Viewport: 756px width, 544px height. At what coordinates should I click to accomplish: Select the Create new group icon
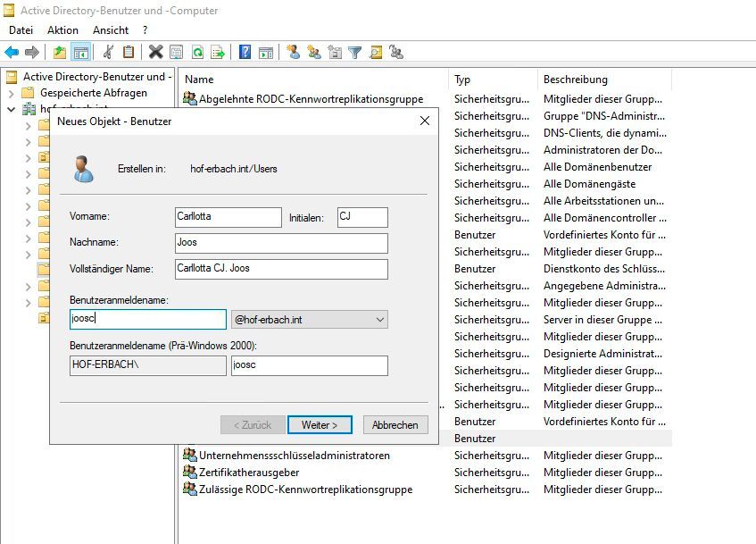[315, 52]
